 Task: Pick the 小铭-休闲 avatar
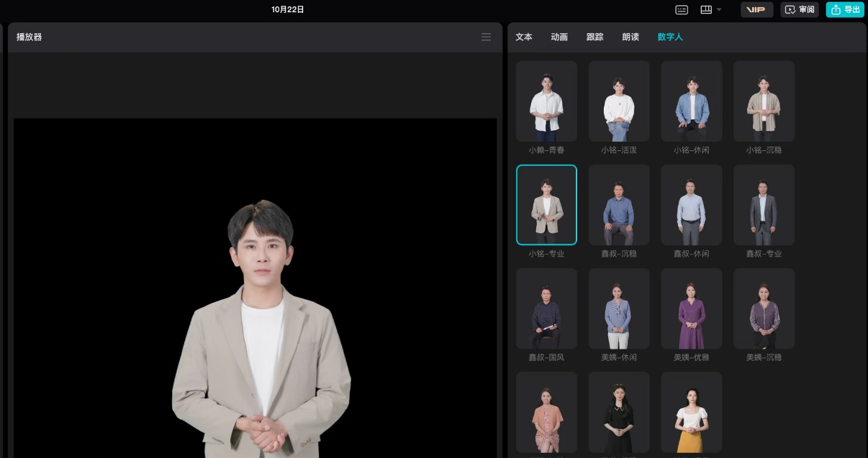[x=692, y=101]
